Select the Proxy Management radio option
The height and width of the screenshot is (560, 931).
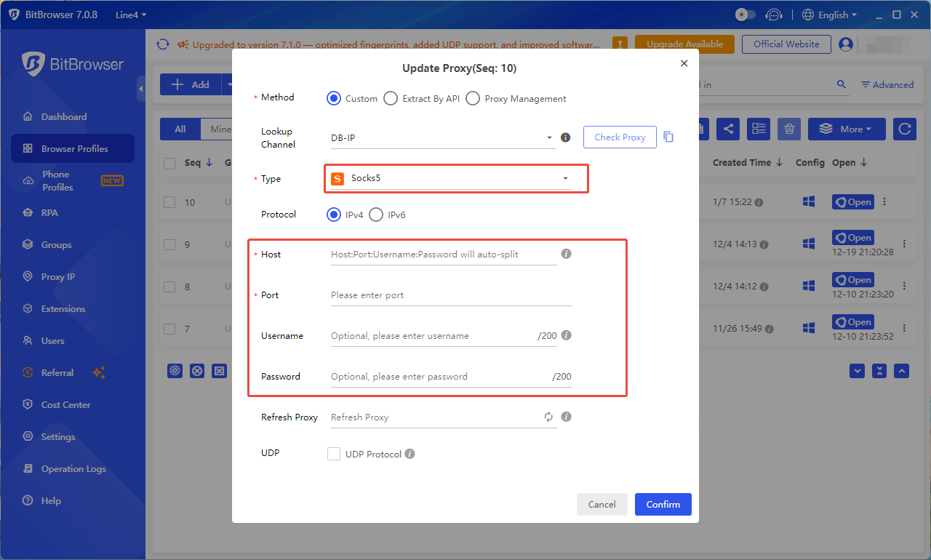(473, 99)
